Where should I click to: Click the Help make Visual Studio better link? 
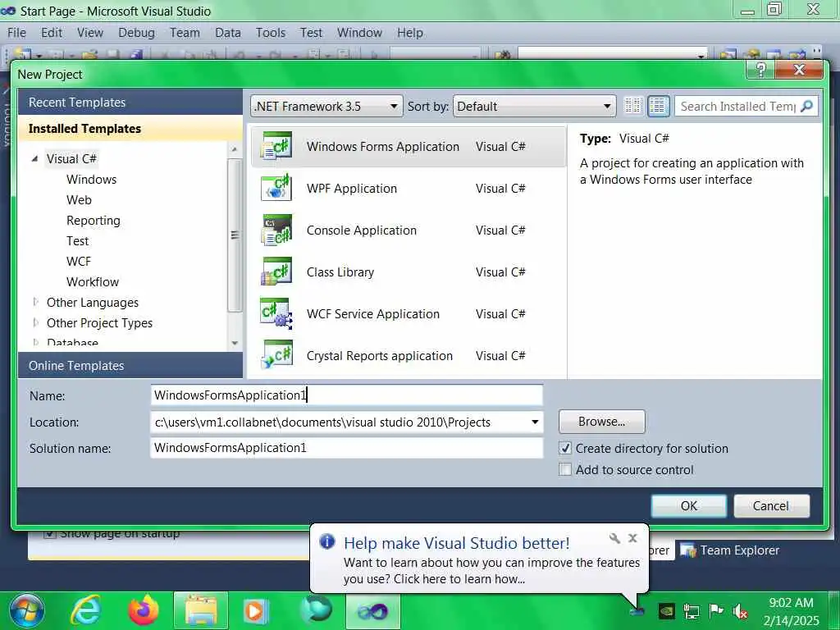point(456,543)
